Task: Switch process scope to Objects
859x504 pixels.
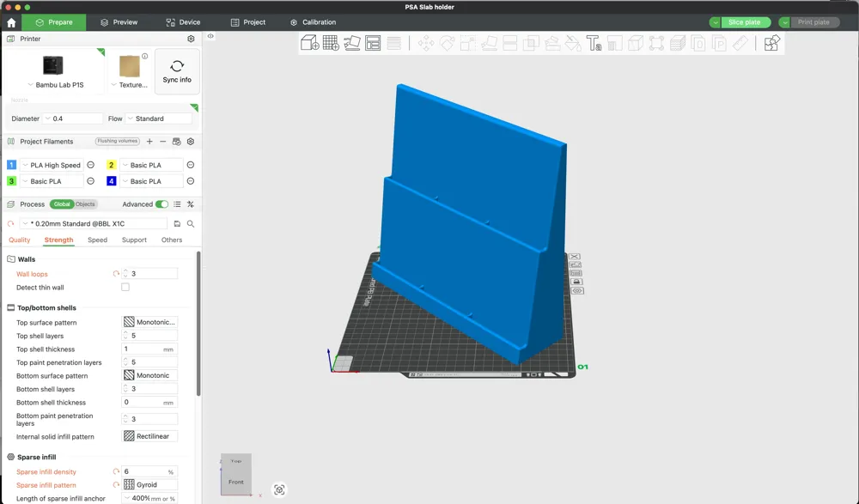Action: pos(85,204)
